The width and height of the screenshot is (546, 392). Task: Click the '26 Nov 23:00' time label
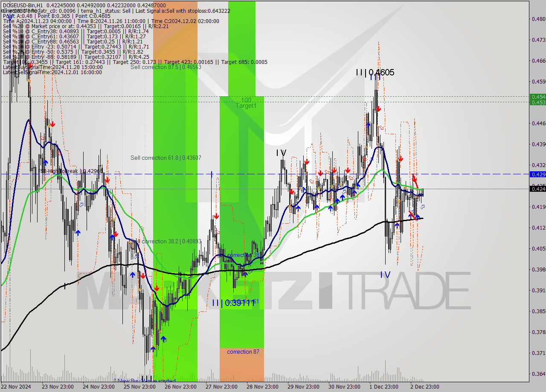pyautogui.click(x=180, y=387)
